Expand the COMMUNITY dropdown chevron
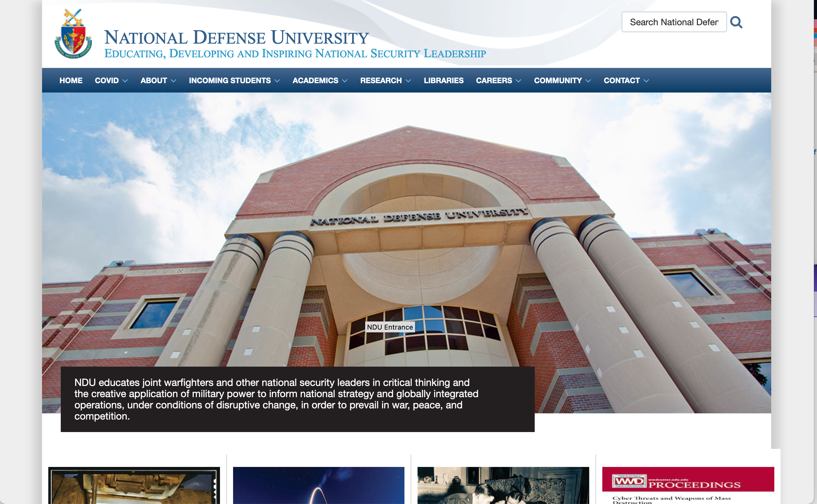Image resolution: width=817 pixels, height=504 pixels. pyautogui.click(x=588, y=81)
